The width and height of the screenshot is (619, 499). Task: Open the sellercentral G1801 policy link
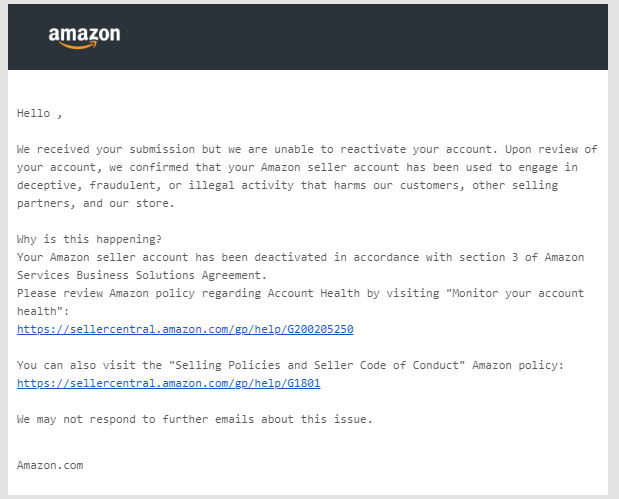pyautogui.click(x=169, y=383)
